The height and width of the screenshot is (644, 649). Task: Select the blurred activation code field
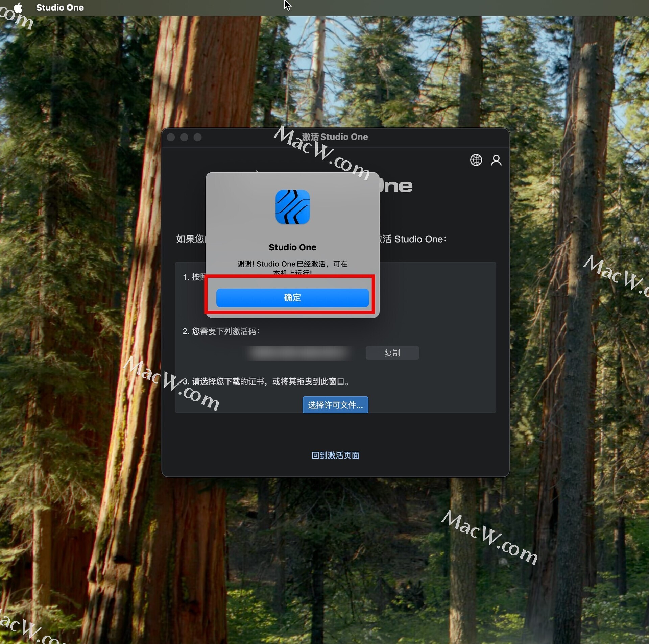pyautogui.click(x=299, y=353)
